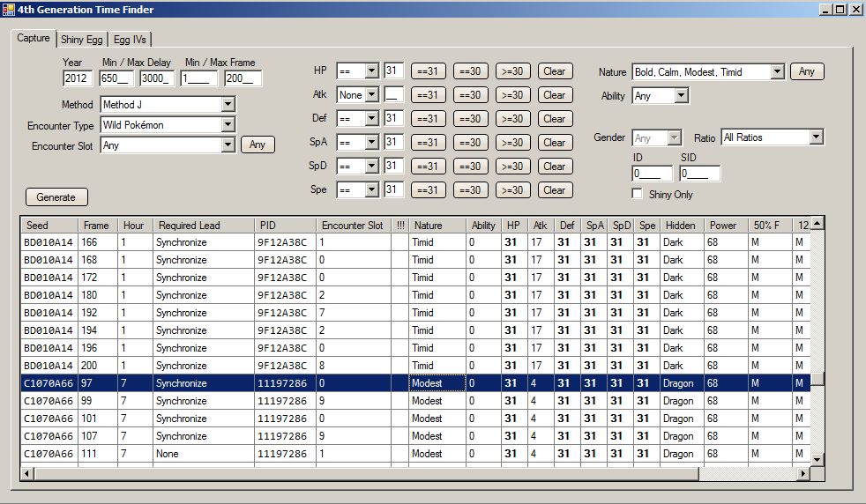This screenshot has width=866, height=504.
Task: Select the Capture tab
Action: (x=34, y=38)
